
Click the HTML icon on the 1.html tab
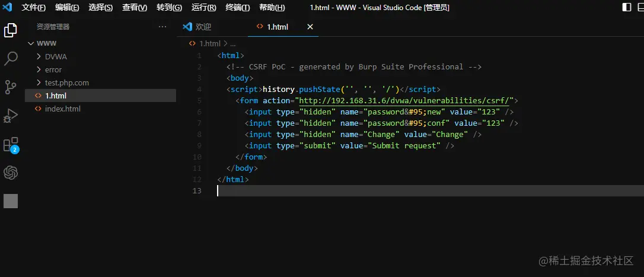(260, 27)
